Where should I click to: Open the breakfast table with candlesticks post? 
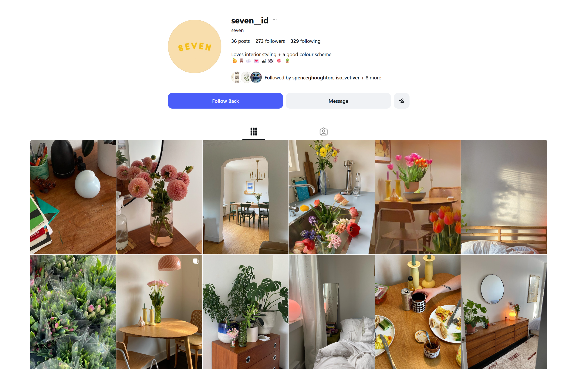pos(418,312)
